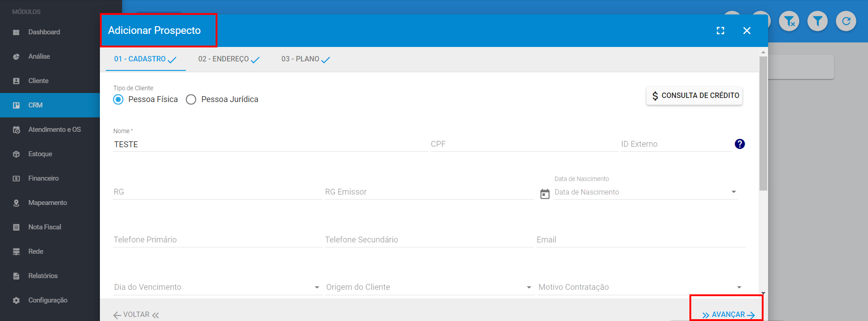Open the Nota Fiscal module

50,227
